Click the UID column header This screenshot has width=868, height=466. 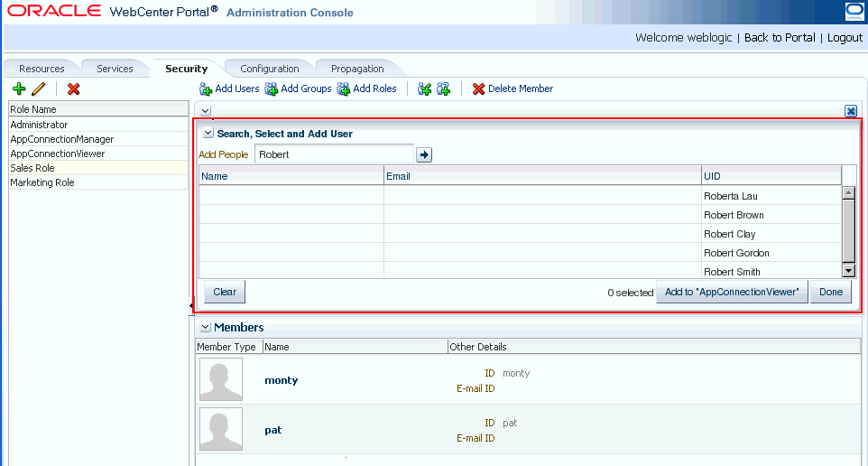tap(771, 176)
